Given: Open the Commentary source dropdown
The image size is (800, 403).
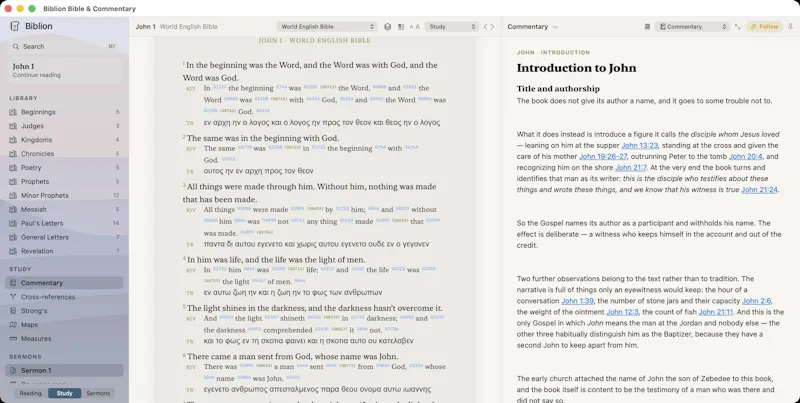Looking at the screenshot, I should click(x=692, y=27).
